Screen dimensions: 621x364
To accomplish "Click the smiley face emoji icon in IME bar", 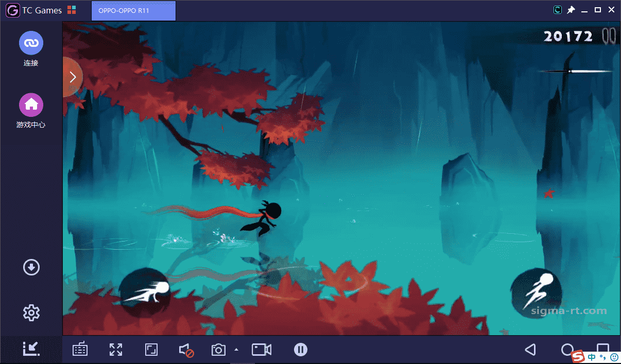I will [x=614, y=357].
